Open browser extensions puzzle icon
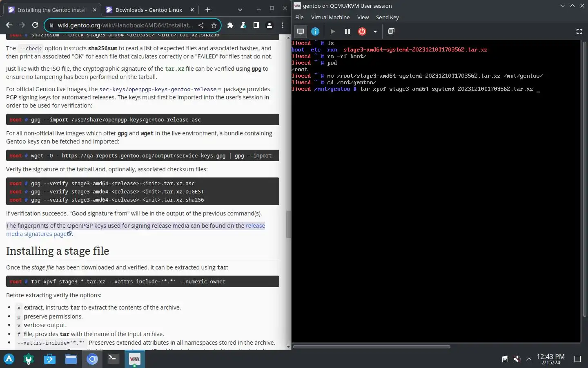 click(x=230, y=25)
